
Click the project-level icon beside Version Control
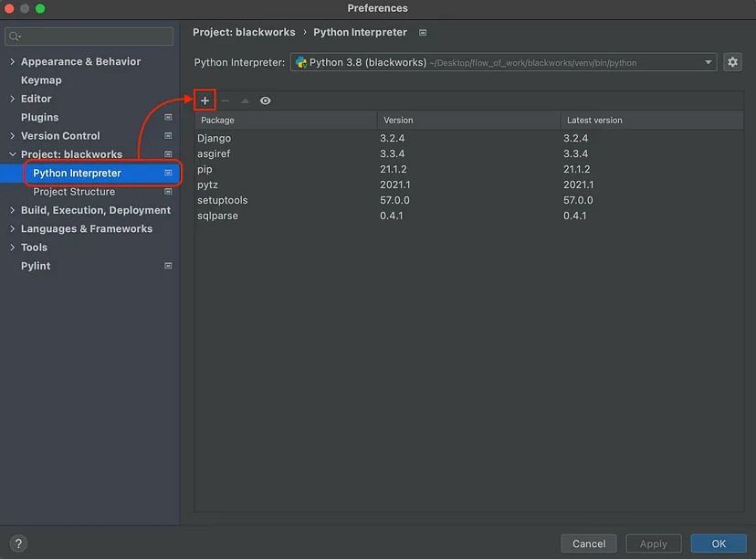[x=168, y=135]
